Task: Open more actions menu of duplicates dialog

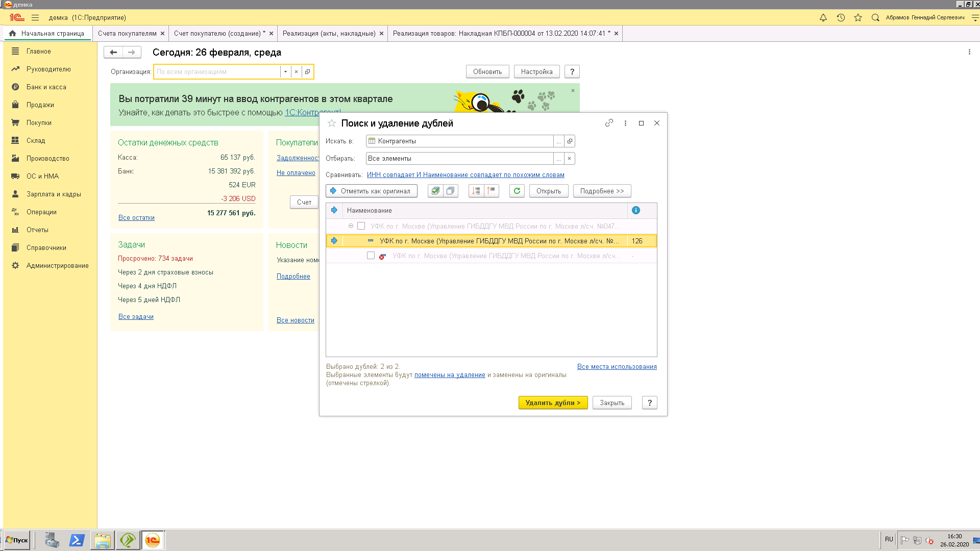Action: click(x=625, y=123)
